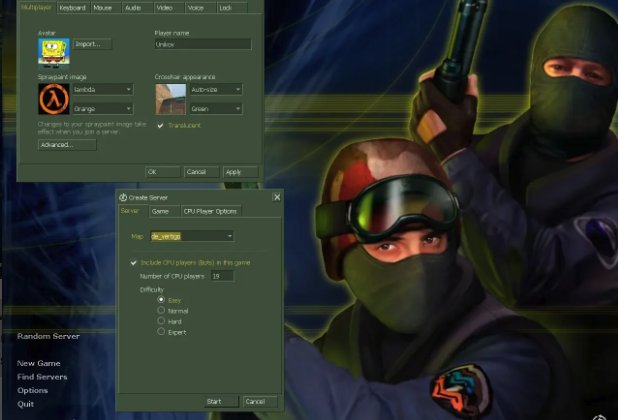Set bot difficulty to Hard
This screenshot has height=420, width=618.
pos(161,321)
